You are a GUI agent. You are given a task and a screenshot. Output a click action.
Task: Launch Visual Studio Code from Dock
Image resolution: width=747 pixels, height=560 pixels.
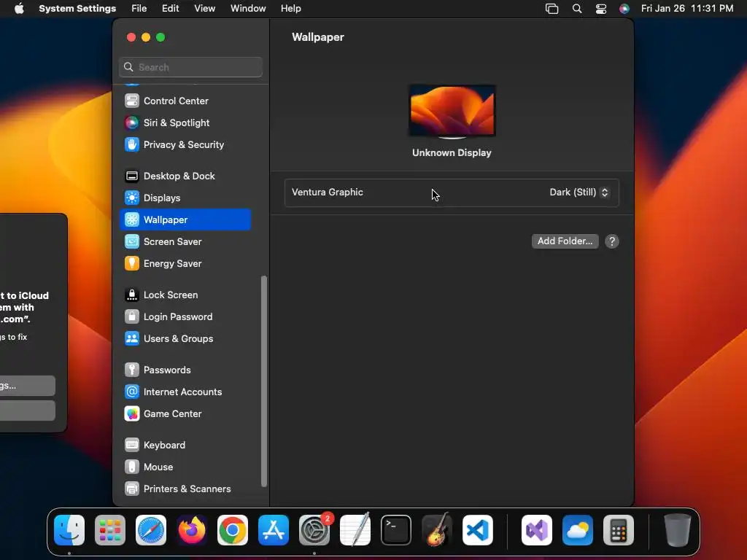[478, 530]
